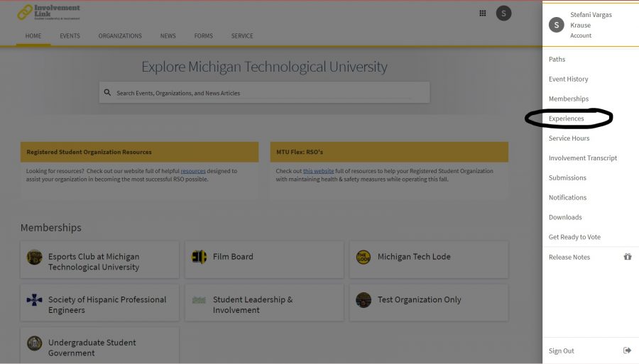Open the ORGANIZATIONS tab
The image size is (639, 364).
pos(120,35)
